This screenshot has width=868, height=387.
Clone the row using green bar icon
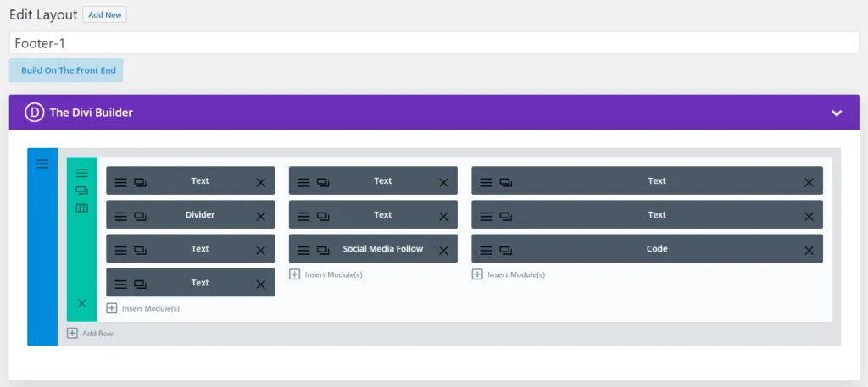(82, 191)
